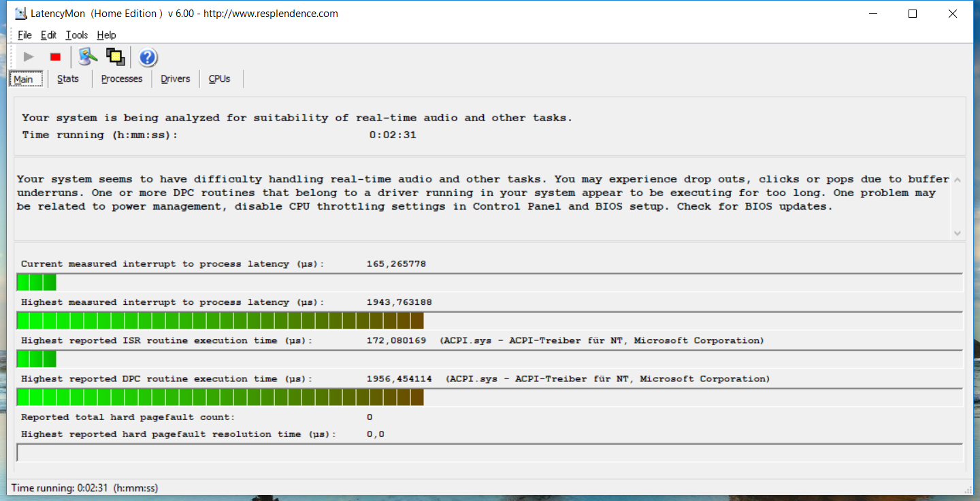Click the overlapping yellow squares toolbar icon
This screenshot has height=501, width=980.
116,57
